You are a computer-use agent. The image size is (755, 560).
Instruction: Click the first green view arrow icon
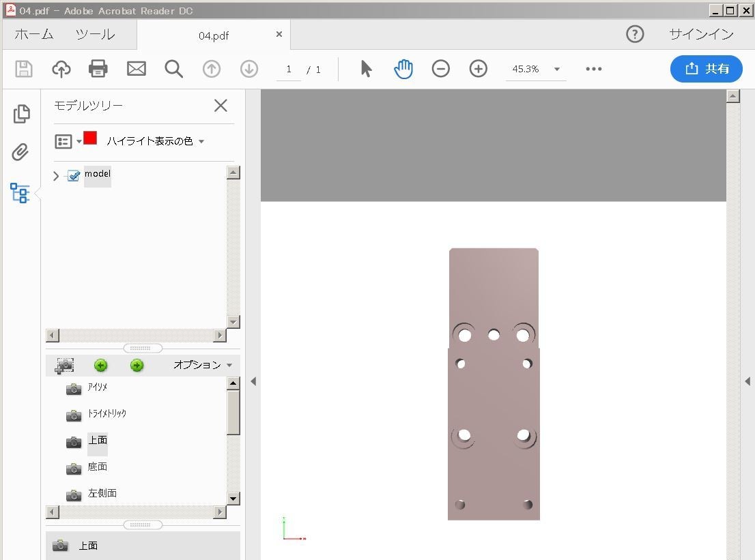point(100,366)
